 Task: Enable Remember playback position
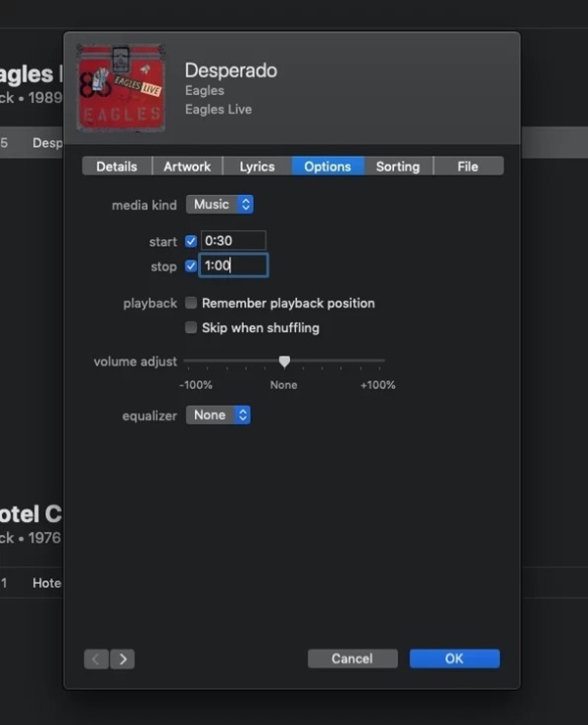(x=191, y=303)
